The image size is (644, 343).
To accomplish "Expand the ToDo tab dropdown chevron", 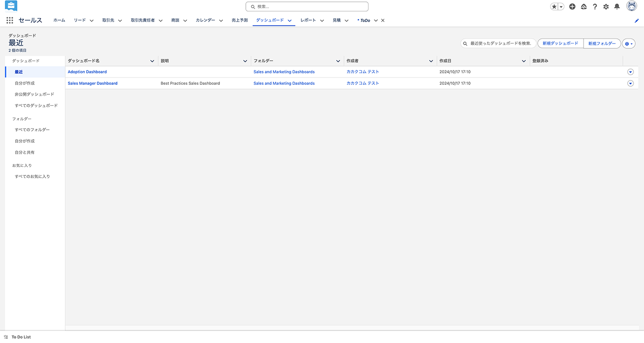I will (x=376, y=21).
